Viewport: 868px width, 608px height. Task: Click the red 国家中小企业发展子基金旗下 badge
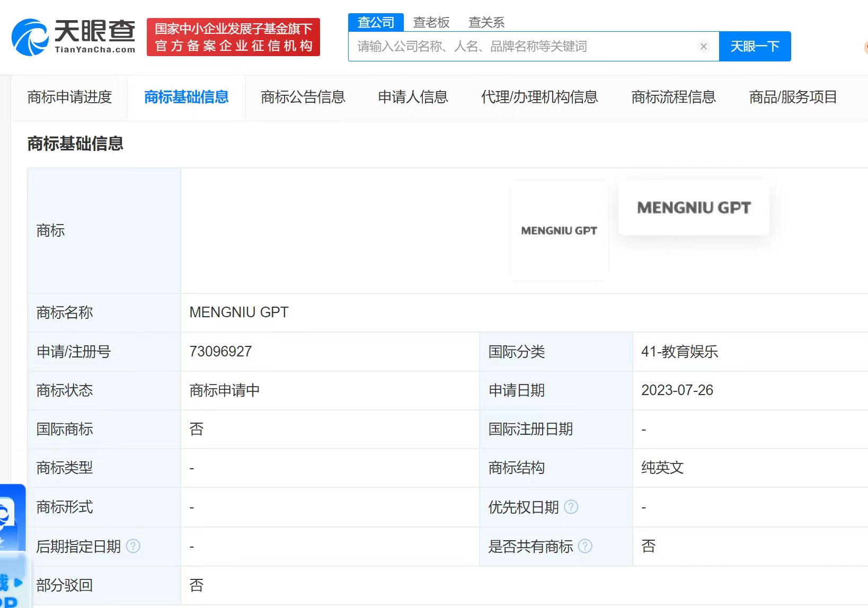pyautogui.click(x=233, y=37)
